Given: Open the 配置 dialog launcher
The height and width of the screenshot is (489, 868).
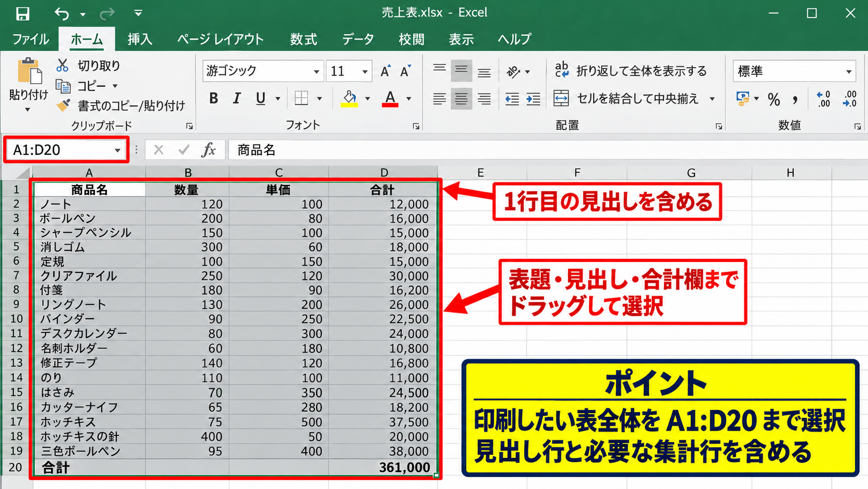Looking at the screenshot, I should pyautogui.click(x=719, y=126).
